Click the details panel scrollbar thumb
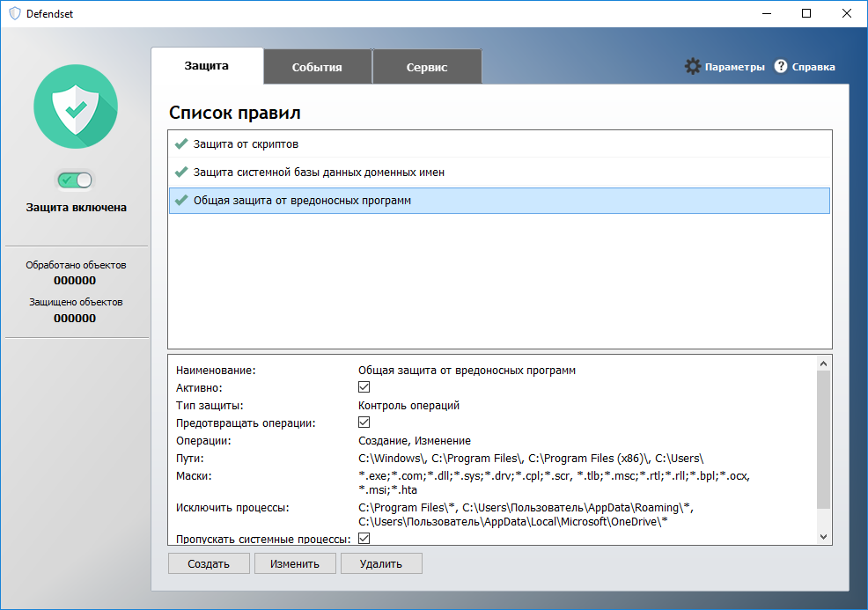Viewport: 868px width, 610px height. tap(823, 439)
